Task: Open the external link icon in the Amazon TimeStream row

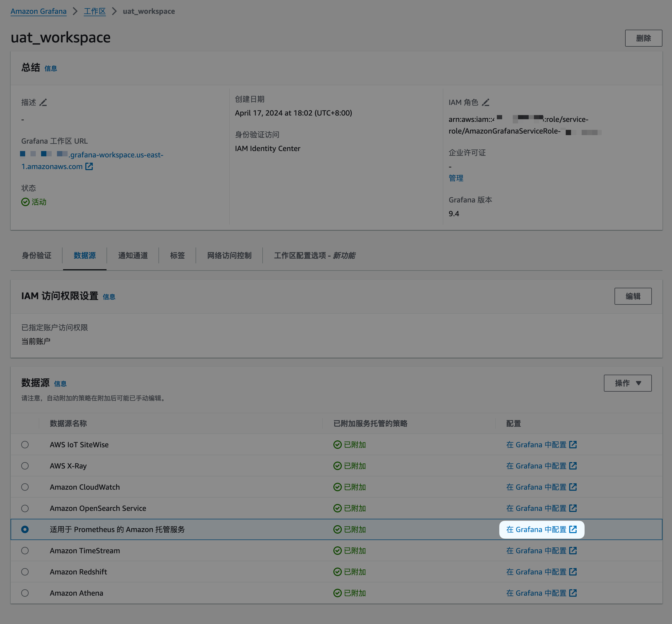Action: pos(573,550)
